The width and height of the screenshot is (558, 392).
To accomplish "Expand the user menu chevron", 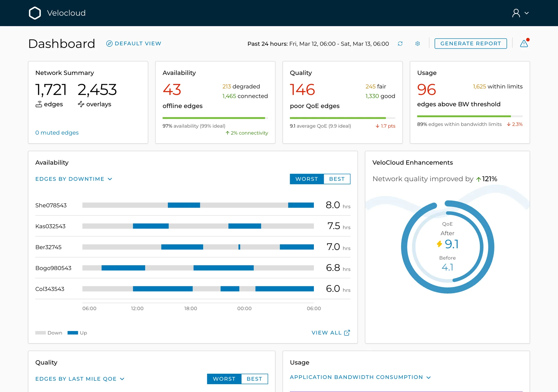I will pos(527,13).
